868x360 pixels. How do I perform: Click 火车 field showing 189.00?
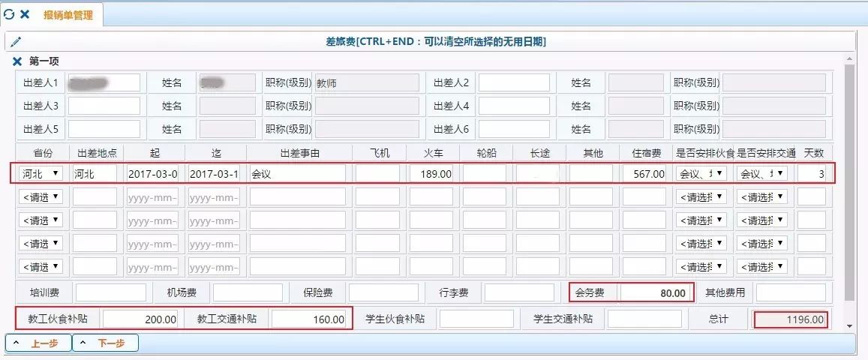point(431,174)
